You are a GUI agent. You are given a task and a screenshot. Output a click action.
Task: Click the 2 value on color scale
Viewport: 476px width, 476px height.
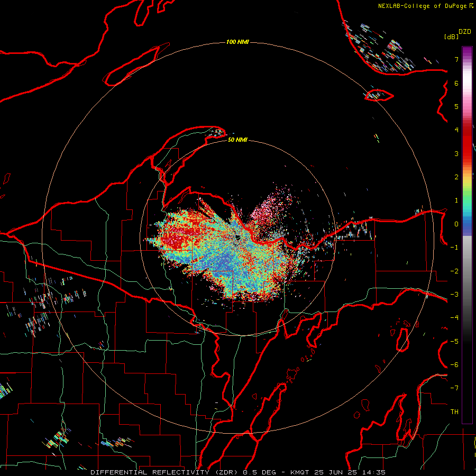456,177
